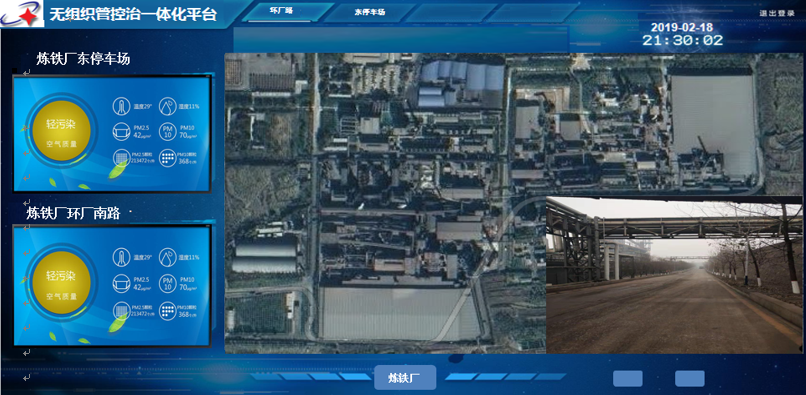Screen dimensions: 806x395
Task: Click the PM10 circle icon in 环厂南路 panel
Action: (x=168, y=283)
